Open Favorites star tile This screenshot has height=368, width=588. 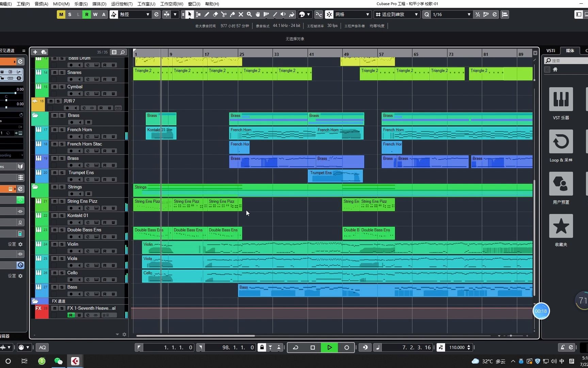(x=561, y=226)
